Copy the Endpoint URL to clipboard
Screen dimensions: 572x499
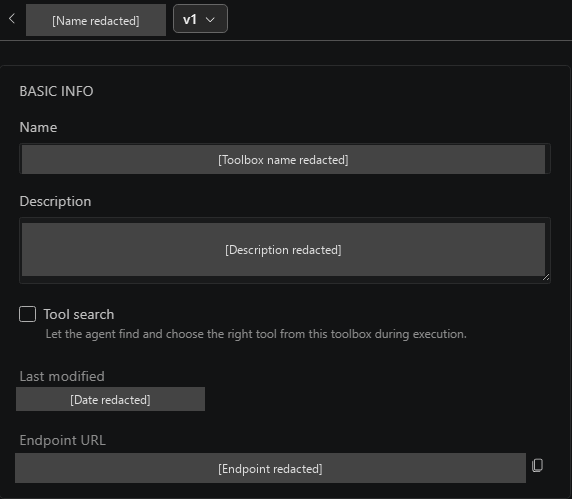pyautogui.click(x=537, y=465)
